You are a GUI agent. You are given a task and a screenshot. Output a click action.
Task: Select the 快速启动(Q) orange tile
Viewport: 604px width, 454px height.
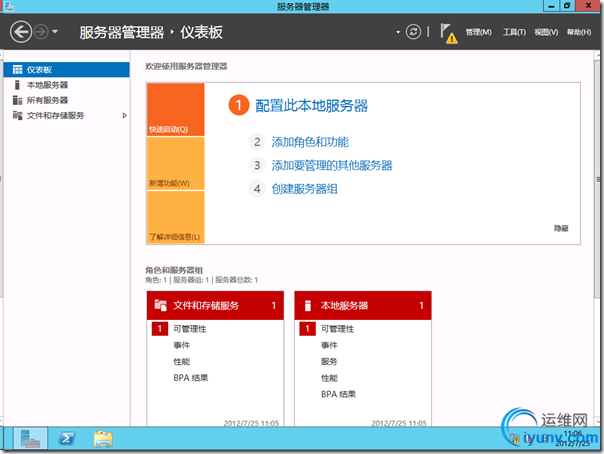tap(176, 109)
